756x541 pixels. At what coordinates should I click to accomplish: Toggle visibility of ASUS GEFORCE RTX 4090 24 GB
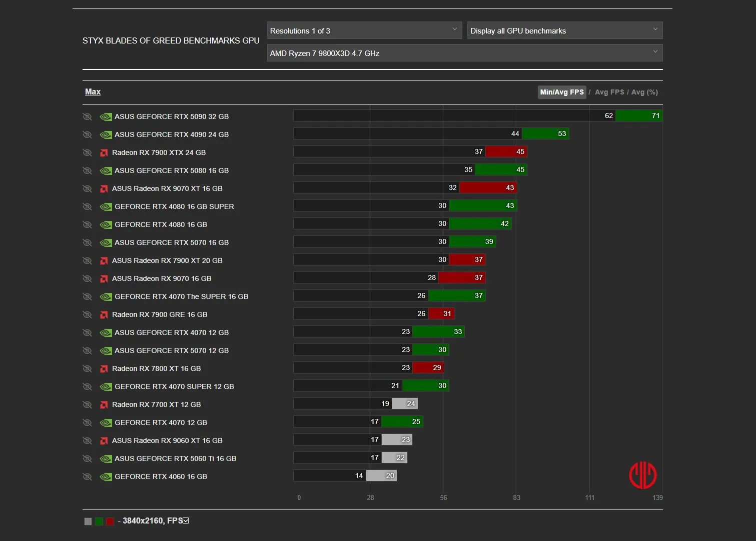[87, 134]
